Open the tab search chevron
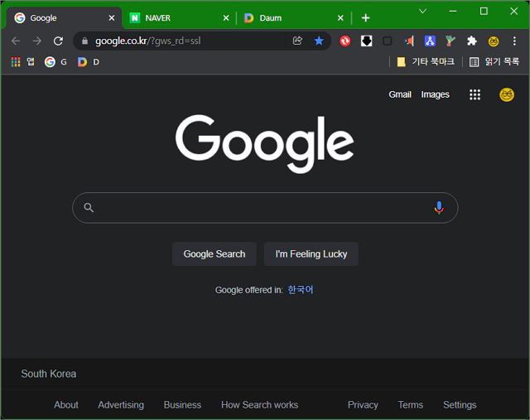Screen dimensions: 530x420 tap(422, 12)
